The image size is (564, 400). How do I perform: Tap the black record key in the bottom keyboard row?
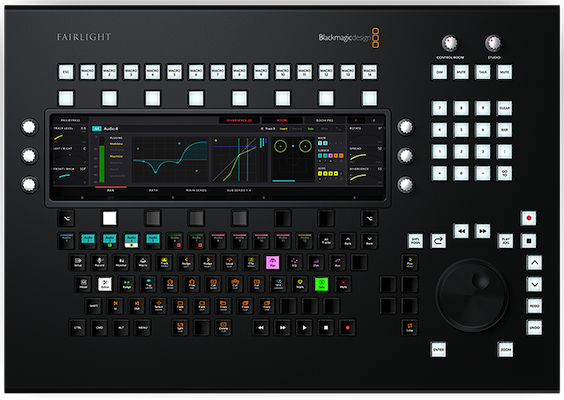coord(347,327)
